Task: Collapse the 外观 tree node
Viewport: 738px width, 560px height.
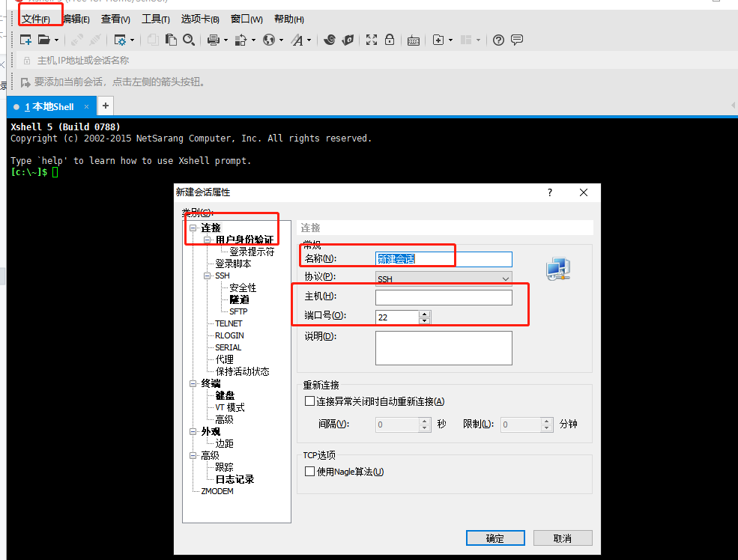Action: (x=193, y=432)
